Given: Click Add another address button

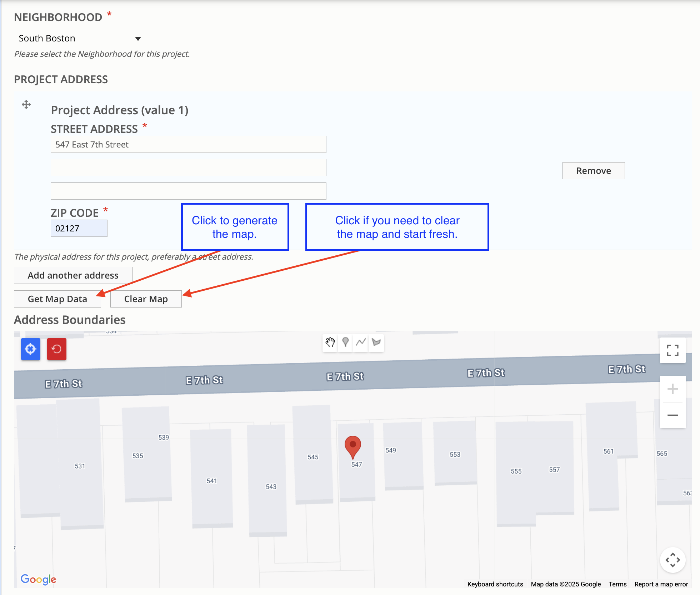Looking at the screenshot, I should [73, 275].
